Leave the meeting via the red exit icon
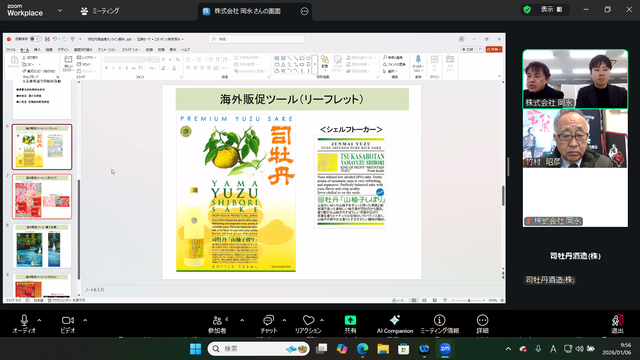Screen dimensions: 640x360 click(617, 320)
